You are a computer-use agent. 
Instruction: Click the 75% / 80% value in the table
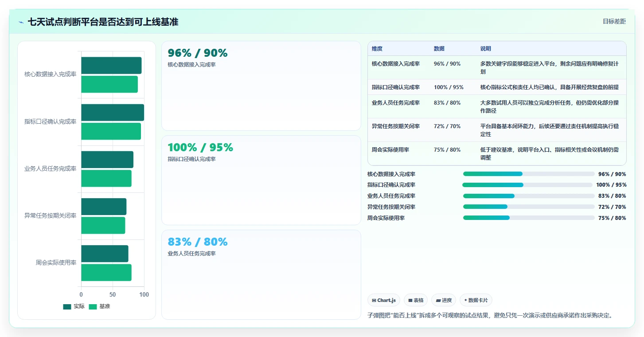click(x=447, y=150)
